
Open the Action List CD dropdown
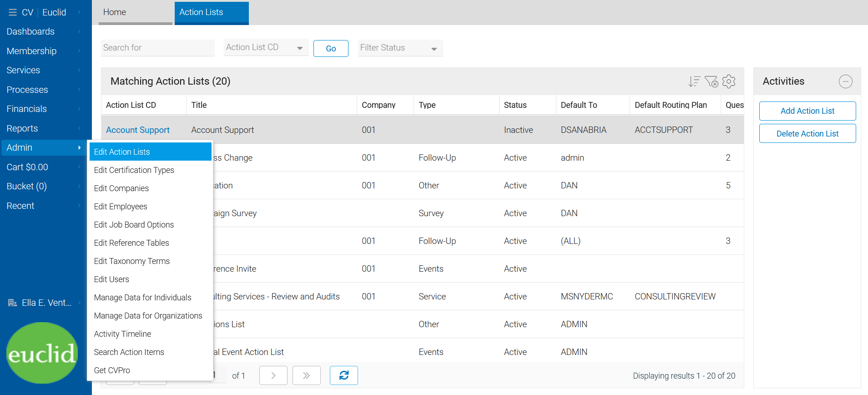click(x=266, y=47)
